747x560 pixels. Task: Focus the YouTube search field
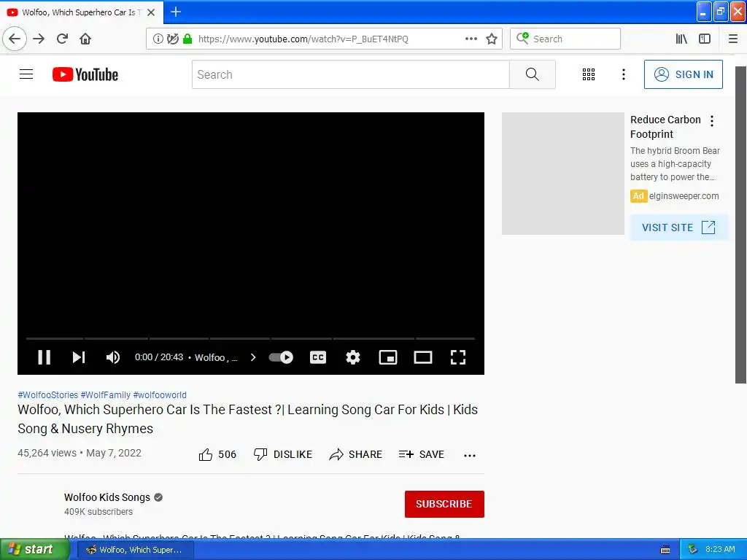click(x=351, y=74)
